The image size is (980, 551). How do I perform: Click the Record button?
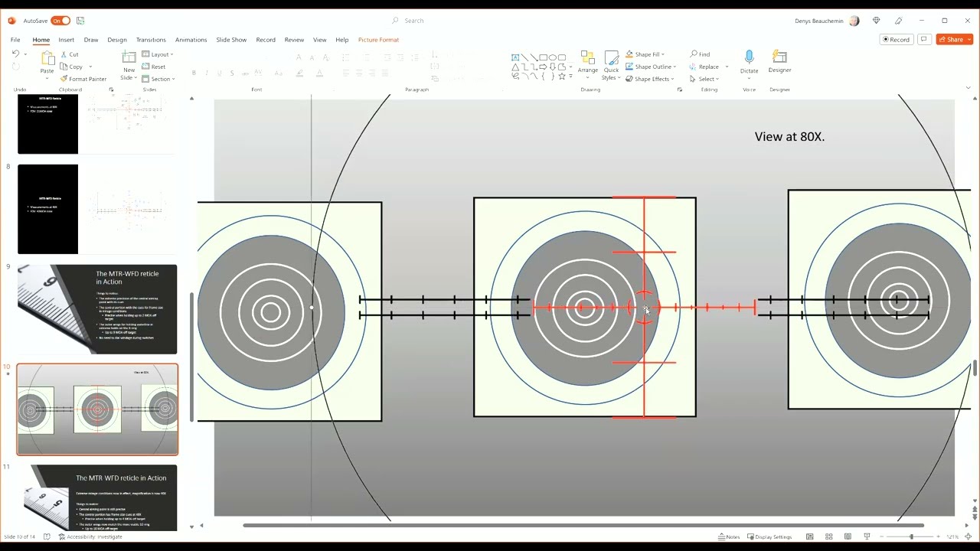click(x=896, y=40)
